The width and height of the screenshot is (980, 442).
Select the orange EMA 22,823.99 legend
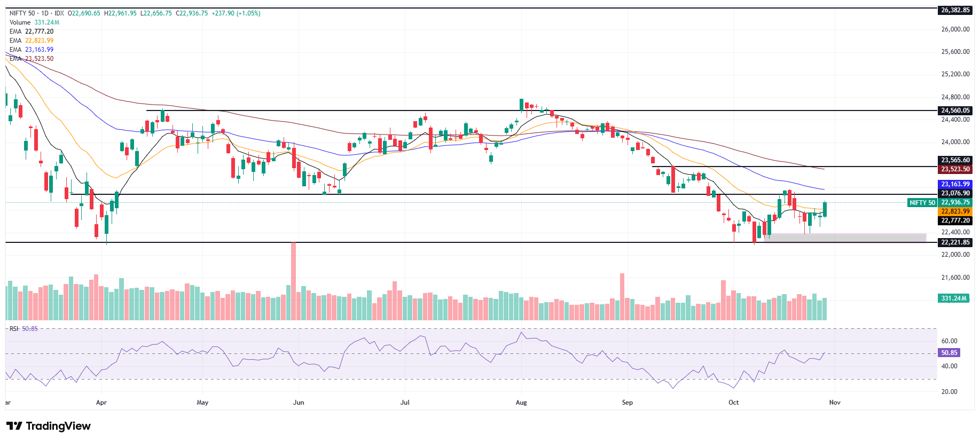coord(32,41)
